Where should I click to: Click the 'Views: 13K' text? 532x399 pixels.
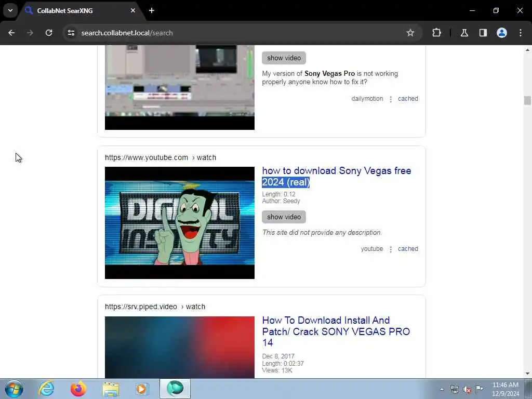coord(277,370)
